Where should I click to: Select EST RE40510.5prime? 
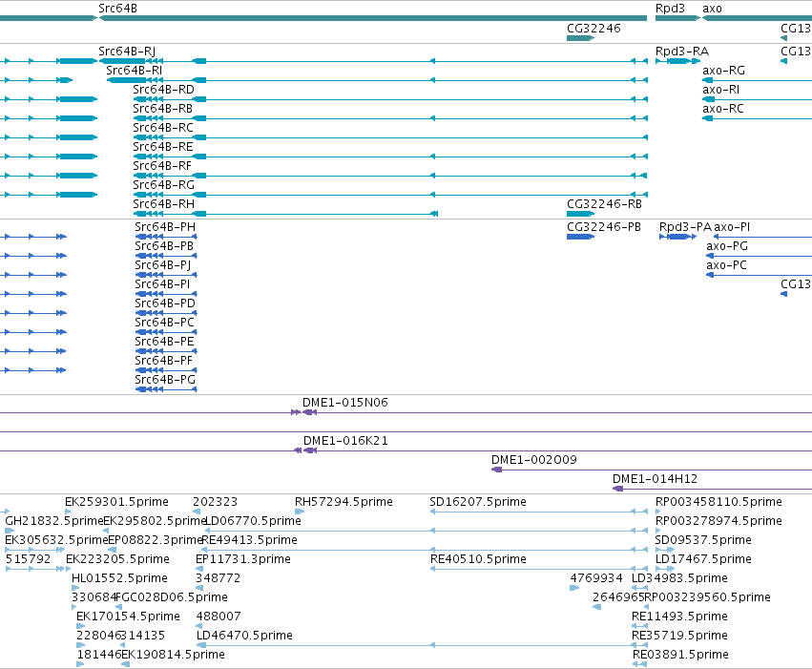[x=478, y=560]
